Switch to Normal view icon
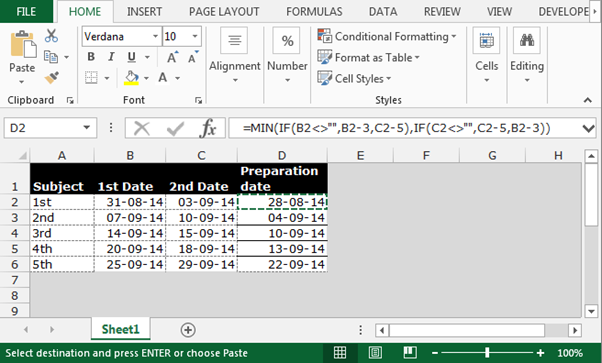The width and height of the screenshot is (602, 363). point(340,353)
